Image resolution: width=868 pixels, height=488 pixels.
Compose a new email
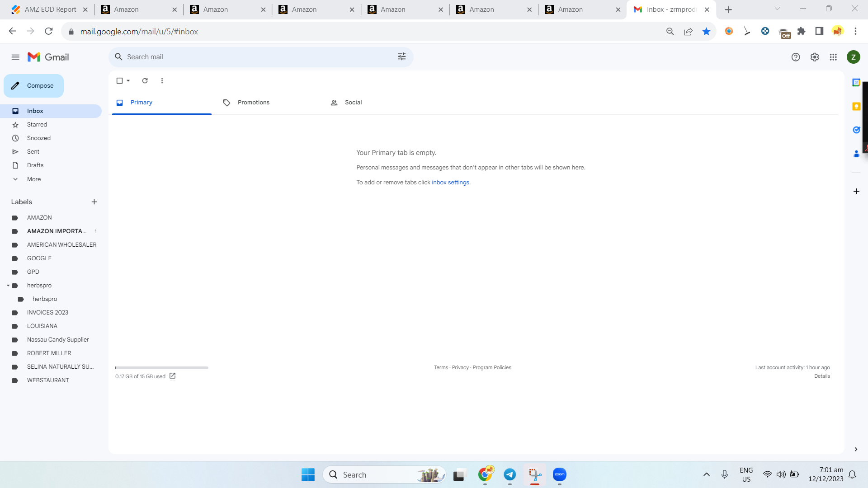tap(33, 86)
